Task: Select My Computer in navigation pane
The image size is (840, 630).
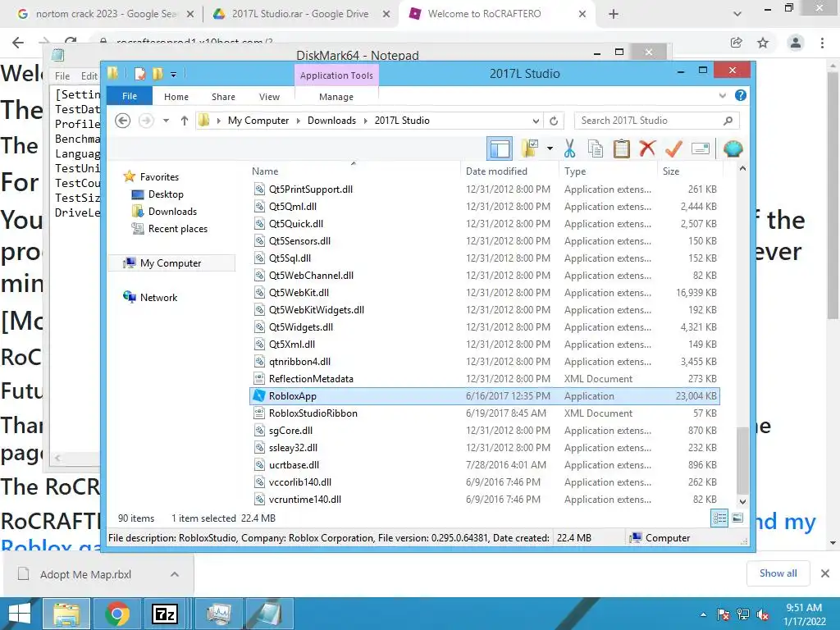Action: coord(171,263)
